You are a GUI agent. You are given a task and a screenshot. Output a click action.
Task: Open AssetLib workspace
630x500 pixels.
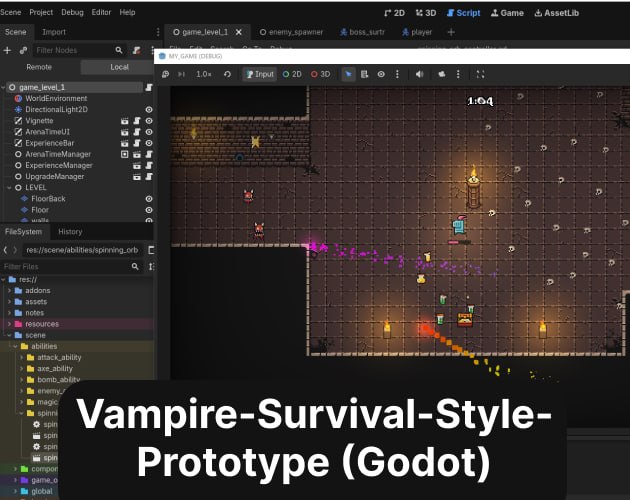[x=557, y=13]
